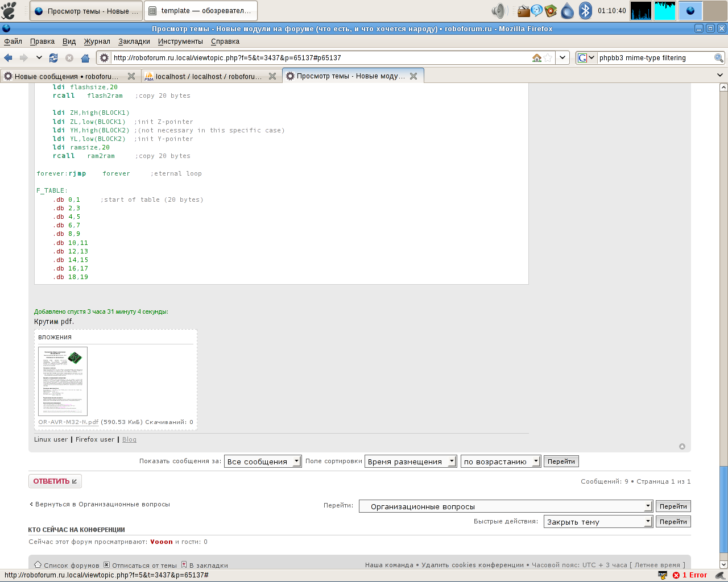Click the browser Back arrow button

point(9,58)
